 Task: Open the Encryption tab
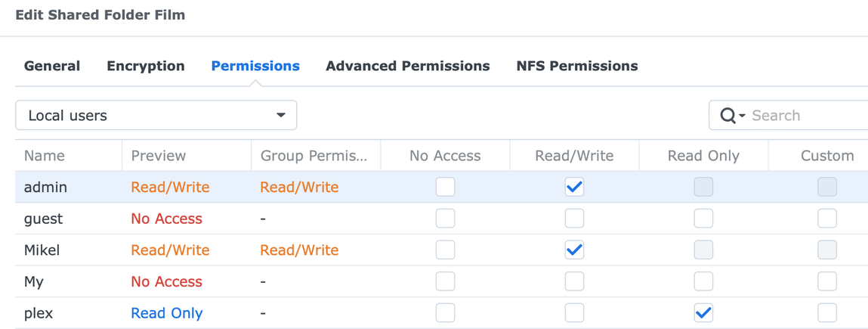click(x=146, y=67)
